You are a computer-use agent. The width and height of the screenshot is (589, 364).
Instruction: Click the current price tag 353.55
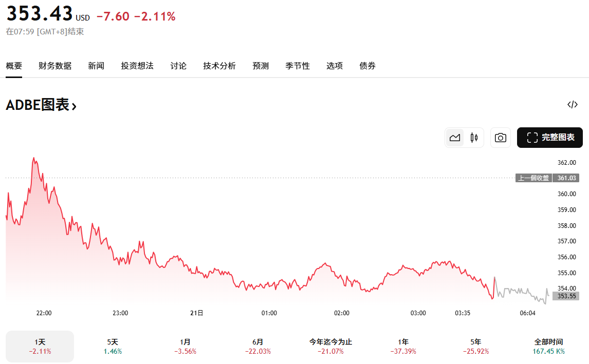tap(566, 296)
